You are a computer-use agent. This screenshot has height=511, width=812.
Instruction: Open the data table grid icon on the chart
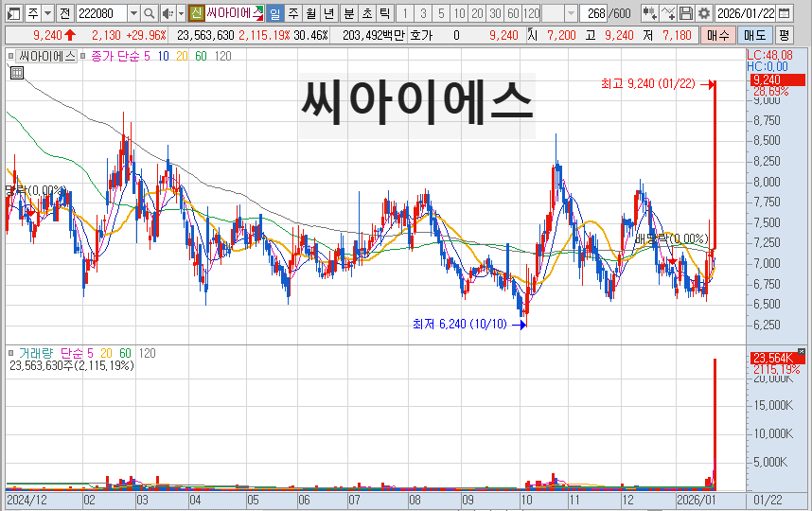click(17, 73)
